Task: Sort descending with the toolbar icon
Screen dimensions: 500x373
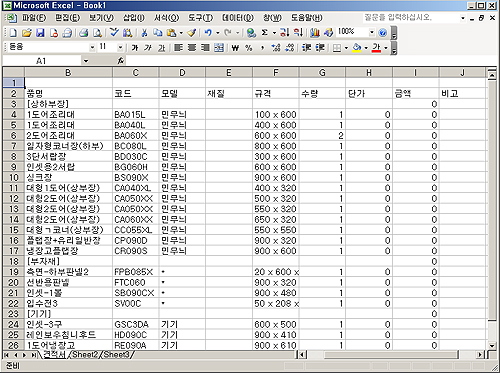Action: coord(298,32)
